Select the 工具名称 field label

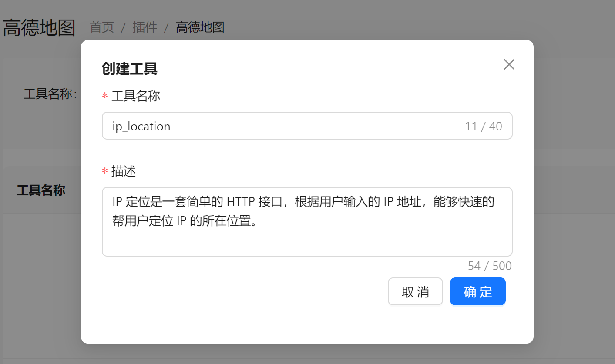coord(136,96)
